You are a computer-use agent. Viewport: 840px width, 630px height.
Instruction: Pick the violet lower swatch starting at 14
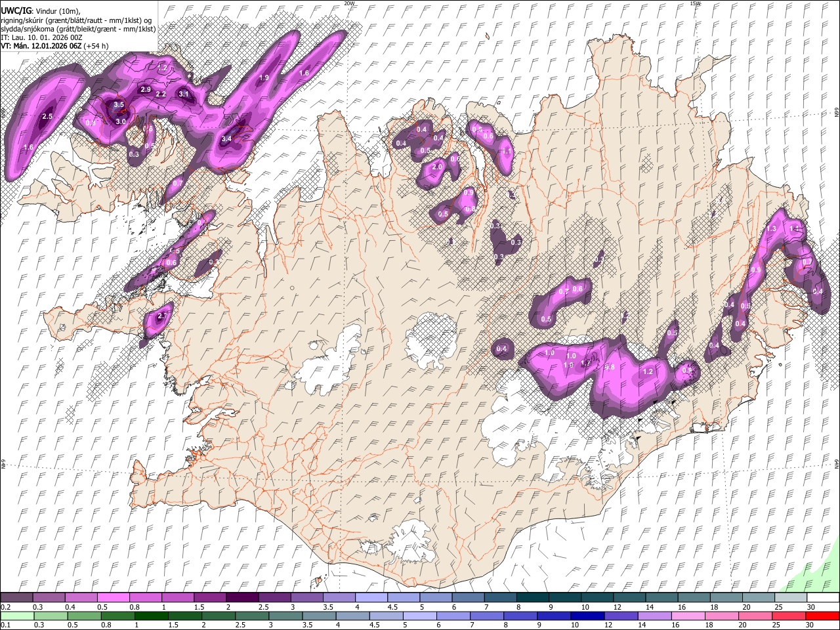(655, 616)
